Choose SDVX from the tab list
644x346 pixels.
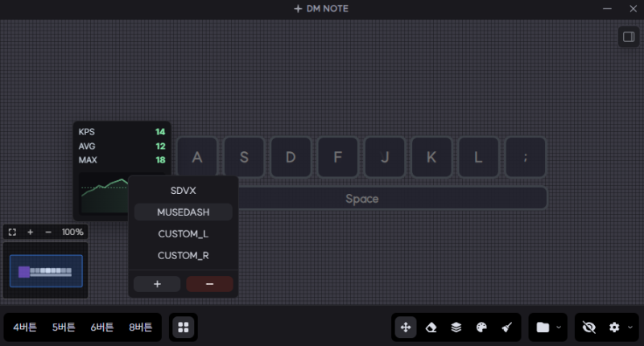tap(184, 191)
